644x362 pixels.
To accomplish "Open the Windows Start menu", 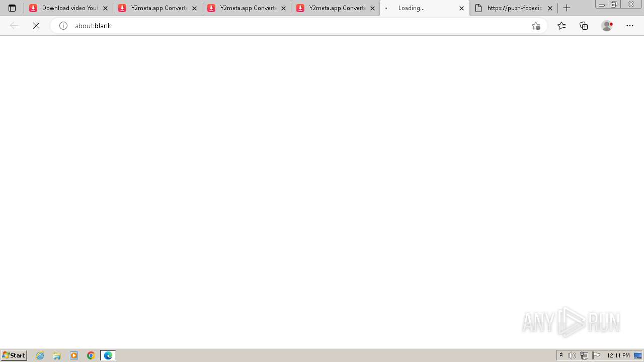I will point(14,355).
